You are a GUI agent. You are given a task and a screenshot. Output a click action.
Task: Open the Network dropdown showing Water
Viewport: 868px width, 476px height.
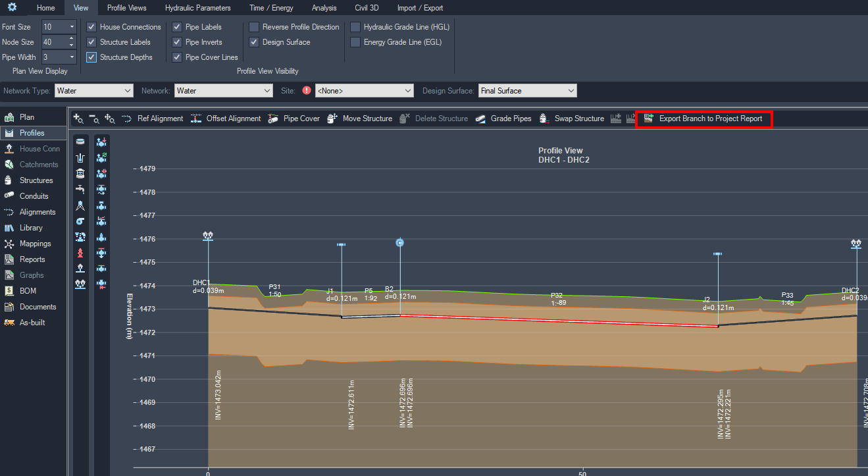[x=224, y=91]
